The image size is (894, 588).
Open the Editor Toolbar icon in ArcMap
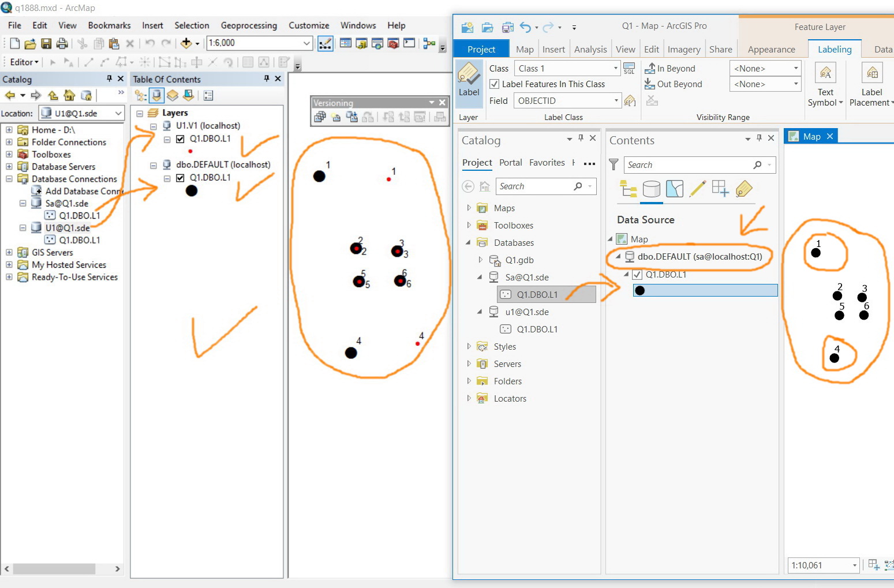point(326,43)
